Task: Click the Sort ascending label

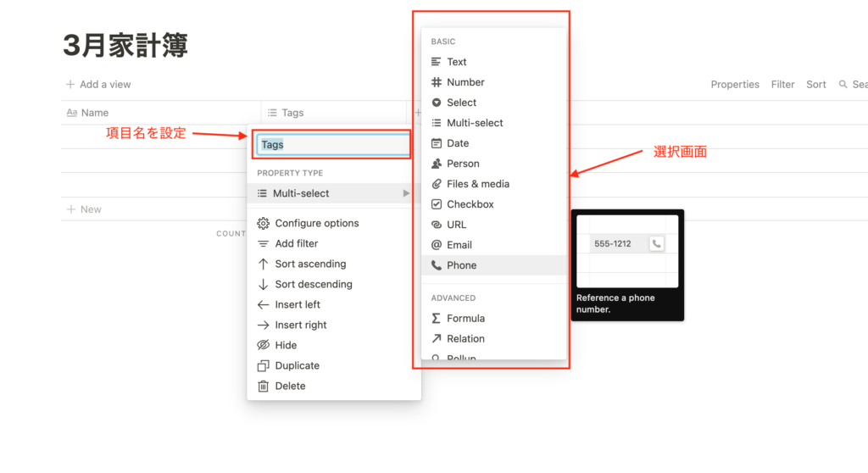Action: 310,264
